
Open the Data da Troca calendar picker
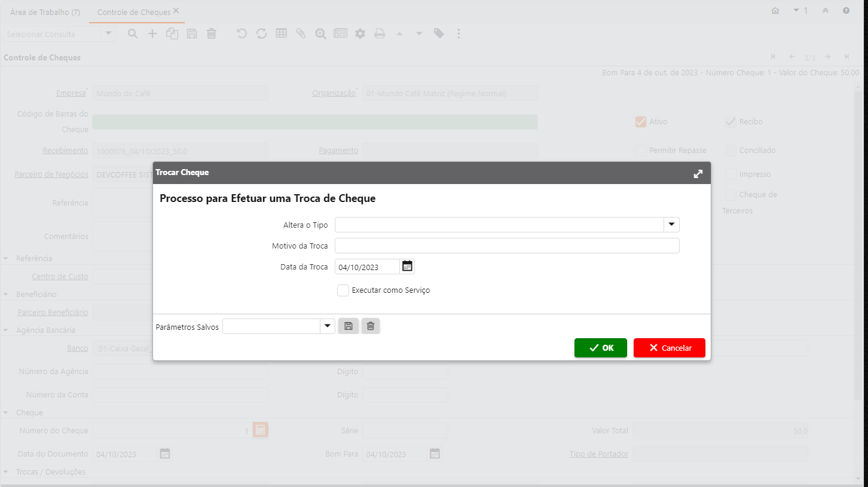click(x=407, y=267)
